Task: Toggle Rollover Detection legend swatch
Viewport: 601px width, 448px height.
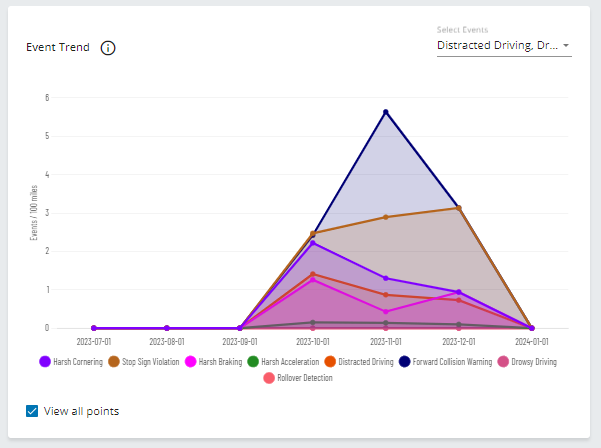Action: click(269, 378)
